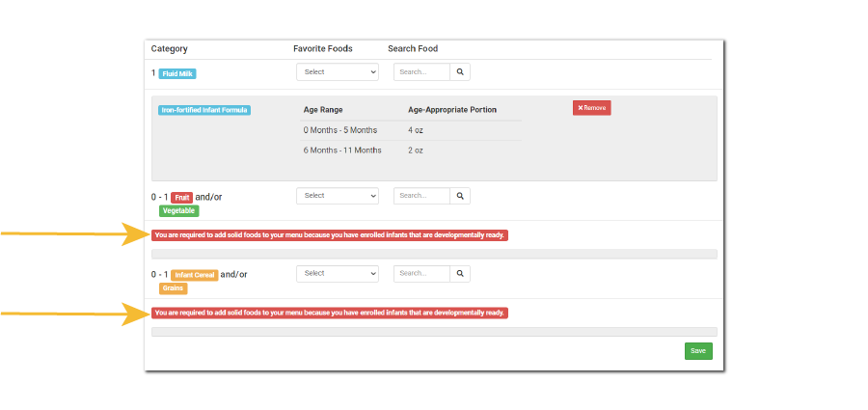Viewport: 868px width, 410px height.
Task: Click the search magnifier in Infant Cereal row
Action: [x=460, y=274]
